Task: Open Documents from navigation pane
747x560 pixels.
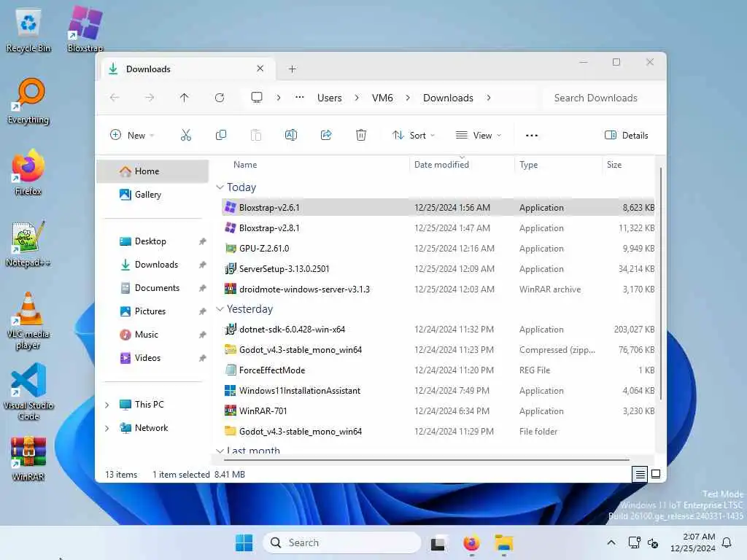Action: click(152, 288)
